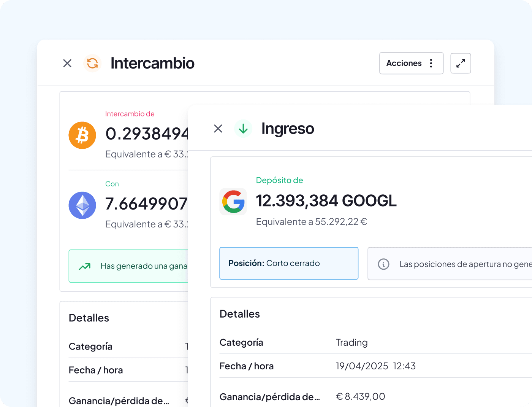The width and height of the screenshot is (532, 407).
Task: Click the green down-arrow deposit icon
Action: tap(243, 129)
